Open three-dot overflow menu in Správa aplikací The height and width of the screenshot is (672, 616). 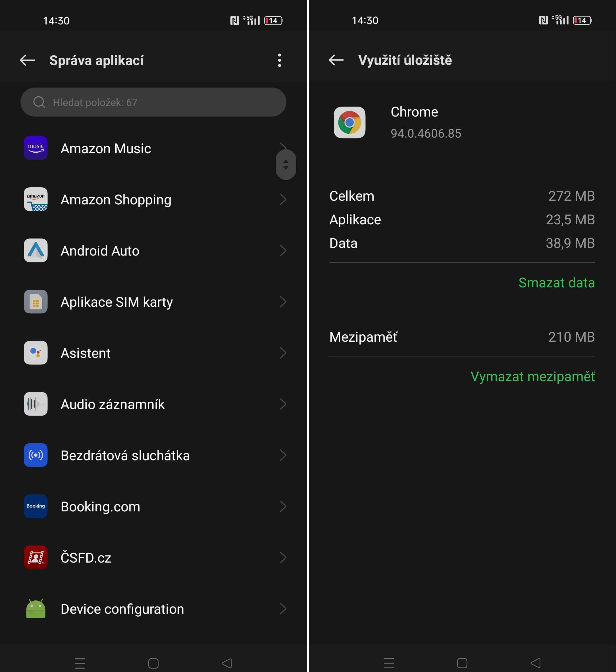(279, 60)
